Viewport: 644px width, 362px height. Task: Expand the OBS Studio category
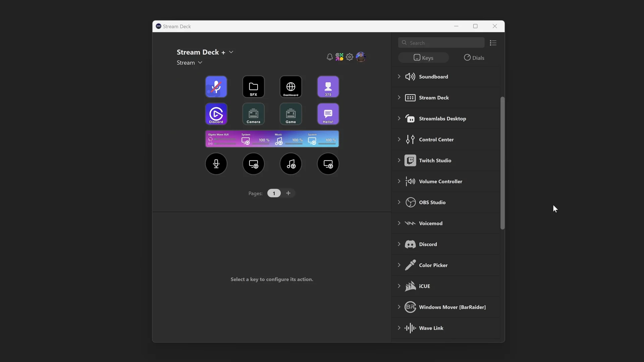(x=399, y=202)
